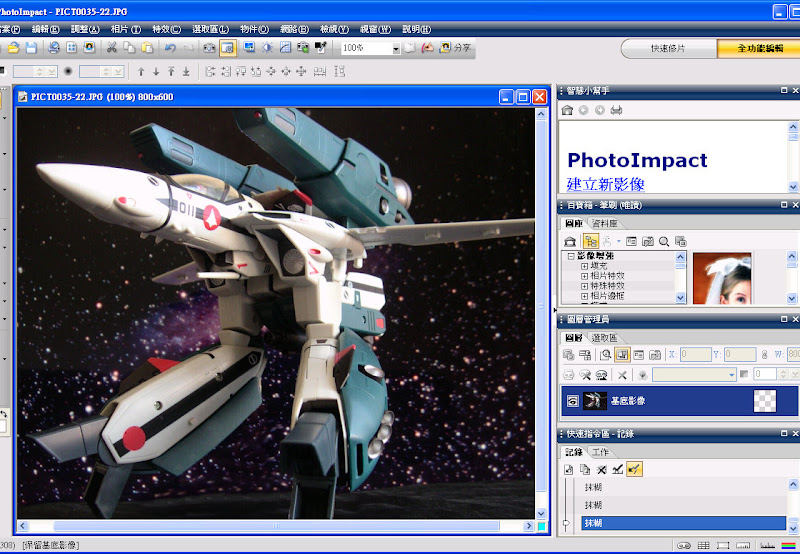Click the first icon in the 記錄 toolbar
The image size is (800, 554).
[568, 469]
